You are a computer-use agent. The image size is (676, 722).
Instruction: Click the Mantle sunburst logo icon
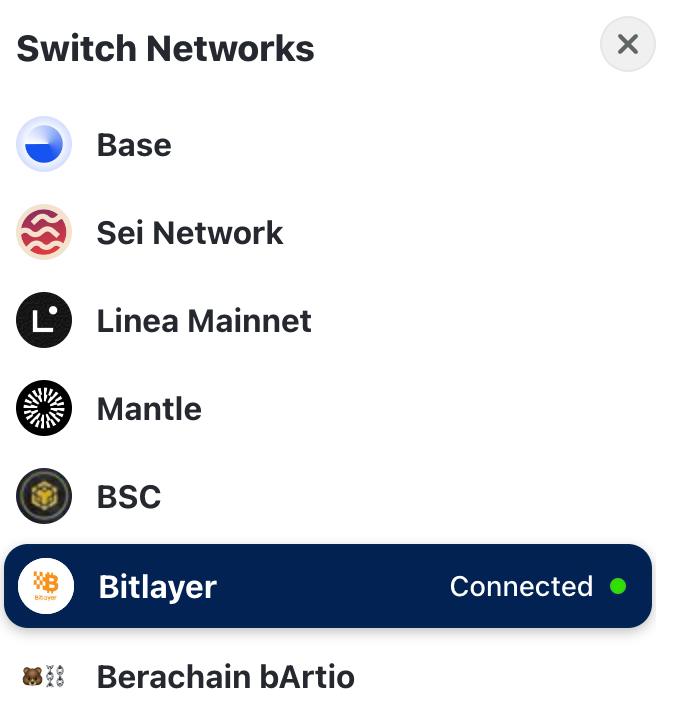point(44,408)
